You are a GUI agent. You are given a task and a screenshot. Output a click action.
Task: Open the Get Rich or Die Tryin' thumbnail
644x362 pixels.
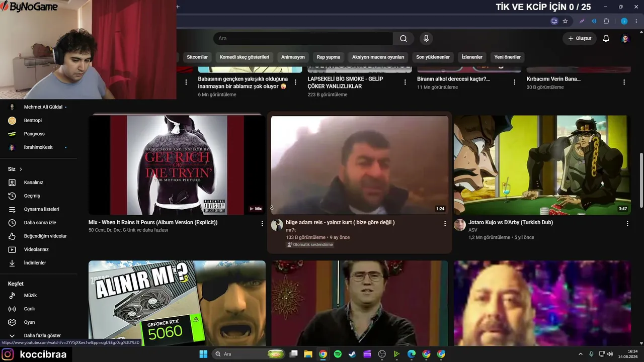(x=177, y=165)
